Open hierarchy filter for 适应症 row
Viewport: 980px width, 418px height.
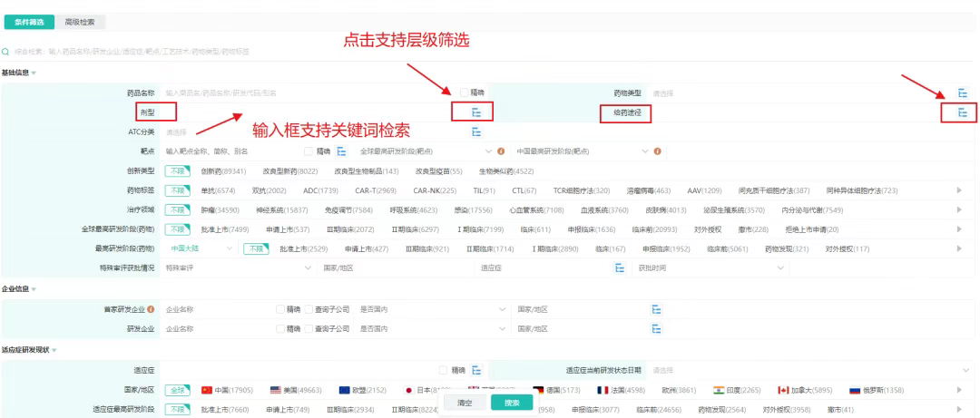[x=475, y=370]
